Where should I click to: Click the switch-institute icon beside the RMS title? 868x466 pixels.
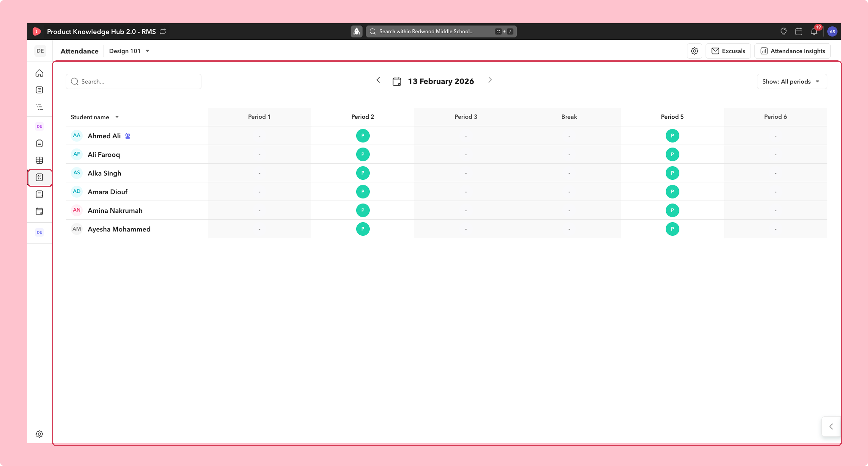pos(163,31)
